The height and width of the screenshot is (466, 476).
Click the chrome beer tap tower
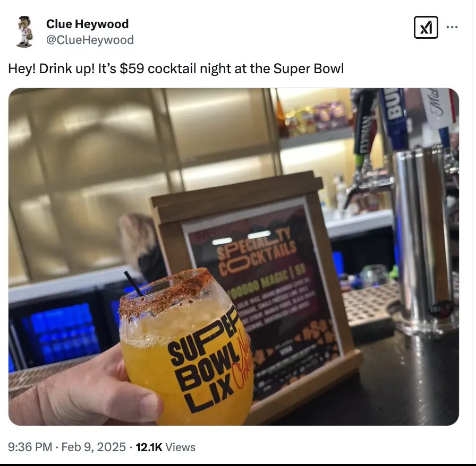coord(423,237)
